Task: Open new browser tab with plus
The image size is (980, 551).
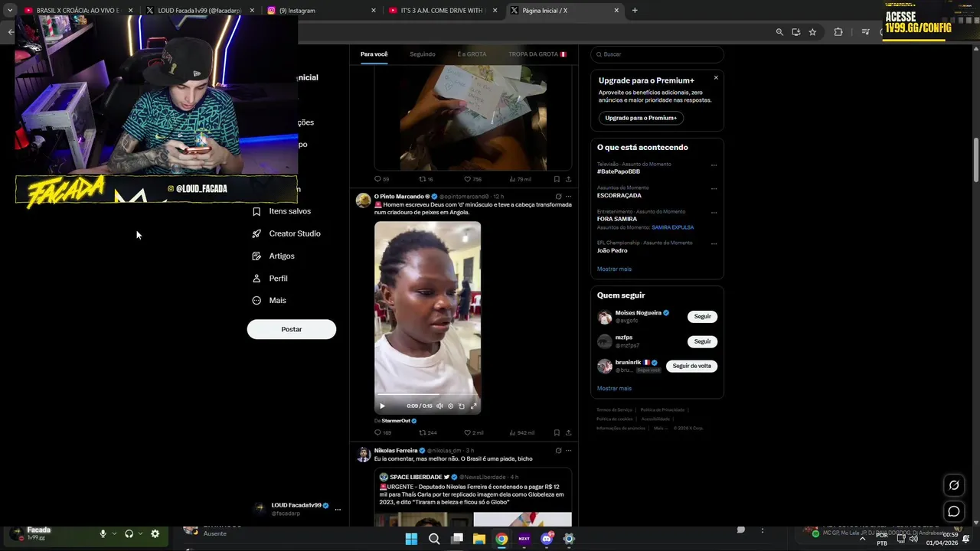Action: tap(635, 11)
